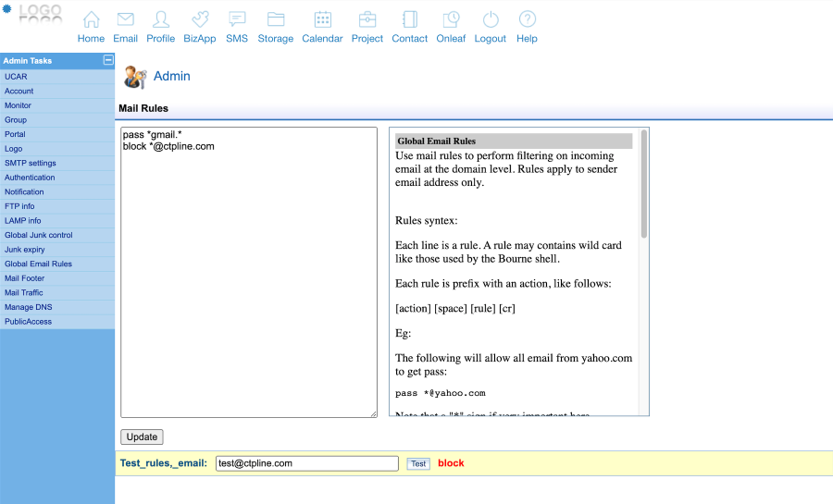The image size is (833, 504).
Task: Select Manage DNS in the sidebar
Action: click(28, 307)
